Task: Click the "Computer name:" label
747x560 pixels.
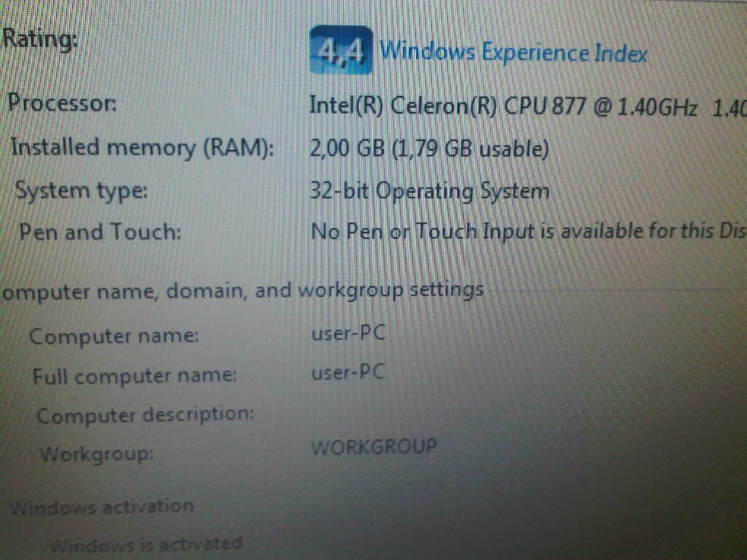Action: tap(114, 336)
